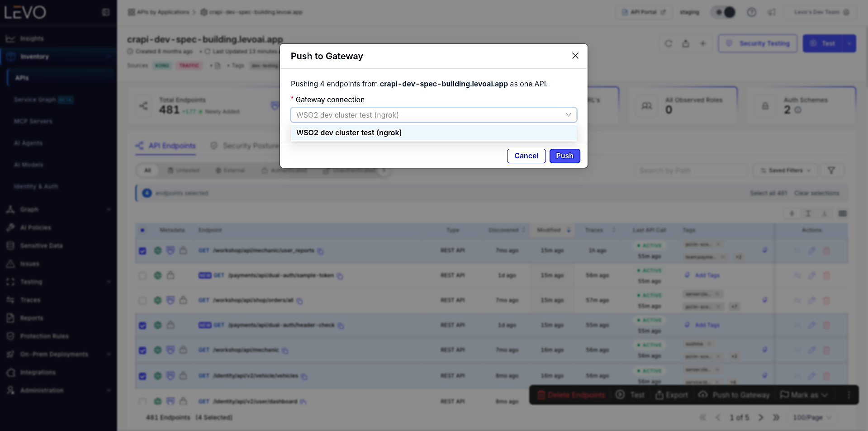The height and width of the screenshot is (431, 868).
Task: Click the blue Test button
Action: tap(823, 43)
